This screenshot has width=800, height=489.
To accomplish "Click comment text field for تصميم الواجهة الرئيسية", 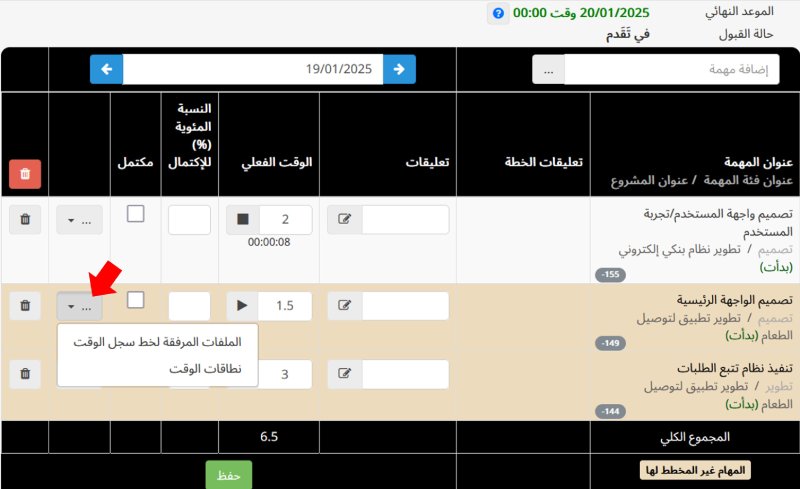I will point(406,306).
